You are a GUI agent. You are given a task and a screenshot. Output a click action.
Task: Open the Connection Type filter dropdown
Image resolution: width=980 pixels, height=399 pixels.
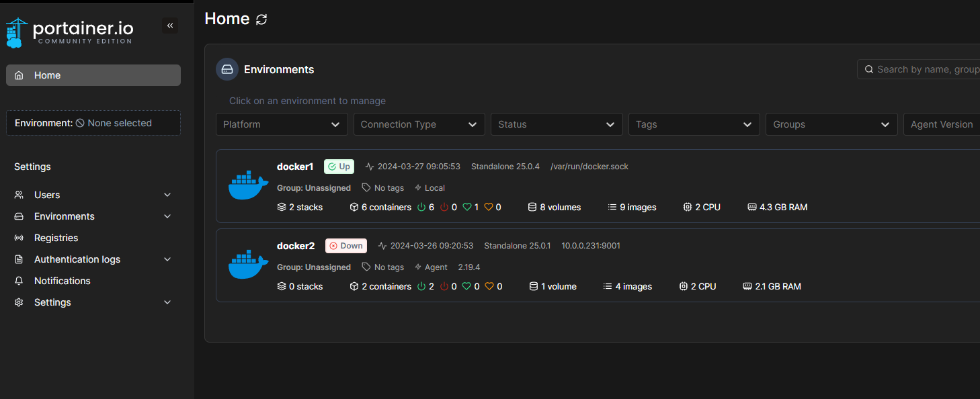(x=419, y=124)
